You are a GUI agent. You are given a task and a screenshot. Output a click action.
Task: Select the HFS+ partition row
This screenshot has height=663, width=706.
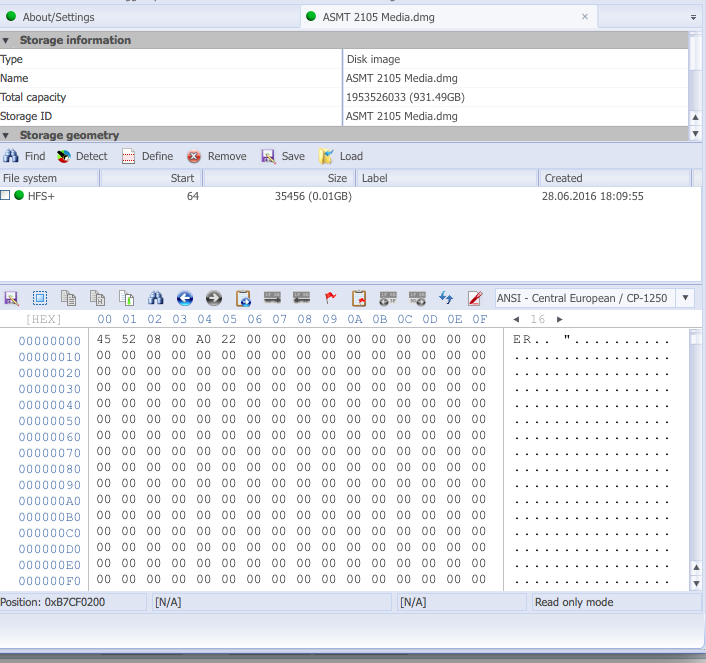tap(350, 196)
